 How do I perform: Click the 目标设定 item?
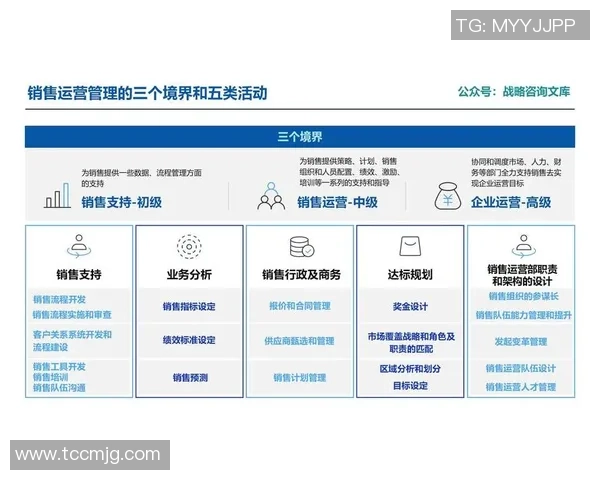tap(410, 386)
